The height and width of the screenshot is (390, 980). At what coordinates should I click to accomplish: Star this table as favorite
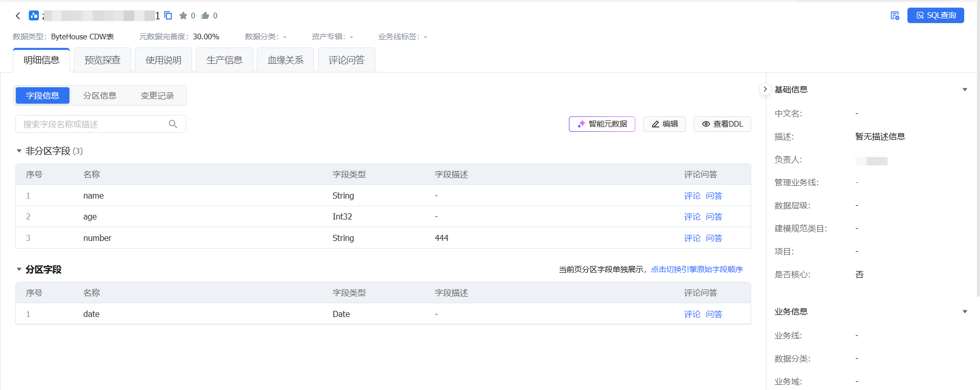[x=183, y=16]
